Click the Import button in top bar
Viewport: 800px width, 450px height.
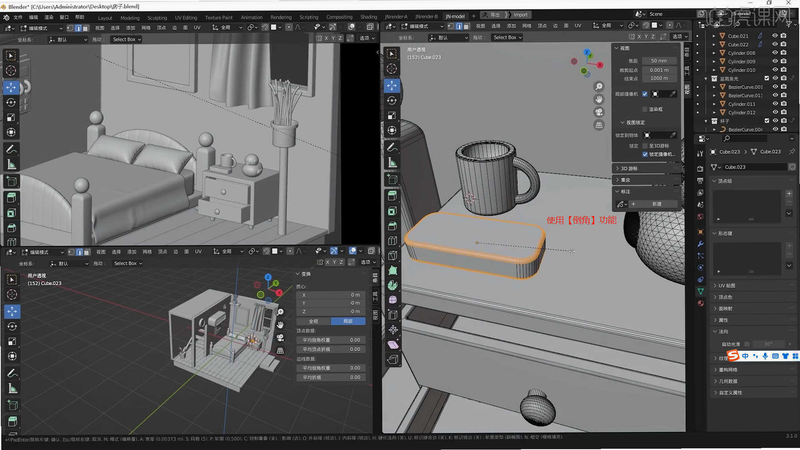[521, 15]
